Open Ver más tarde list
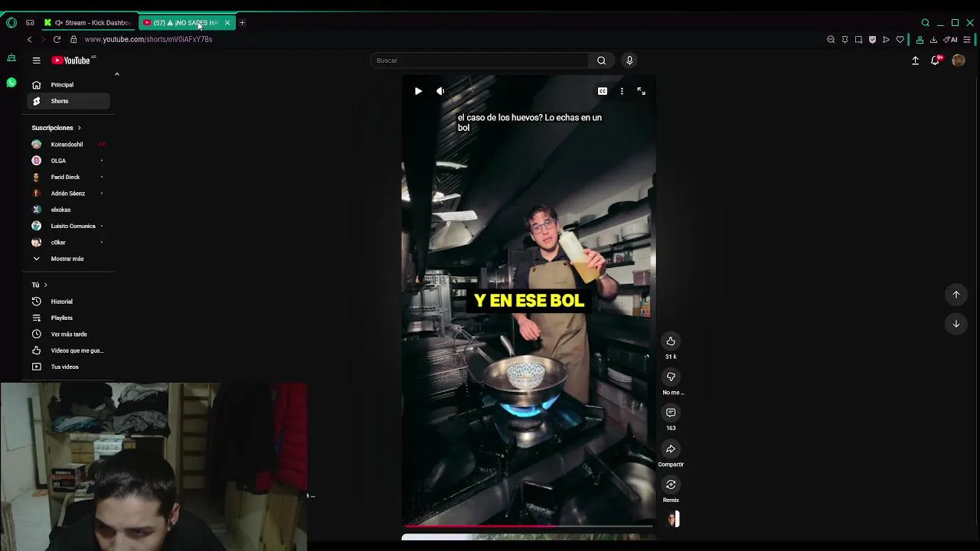This screenshot has height=551, width=980. pyautogui.click(x=69, y=334)
